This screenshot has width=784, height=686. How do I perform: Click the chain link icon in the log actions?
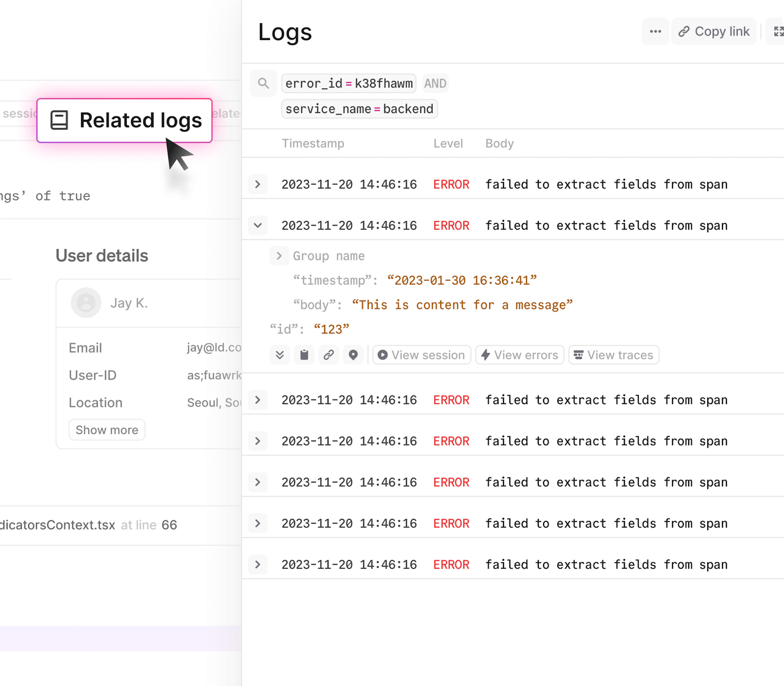click(x=329, y=355)
